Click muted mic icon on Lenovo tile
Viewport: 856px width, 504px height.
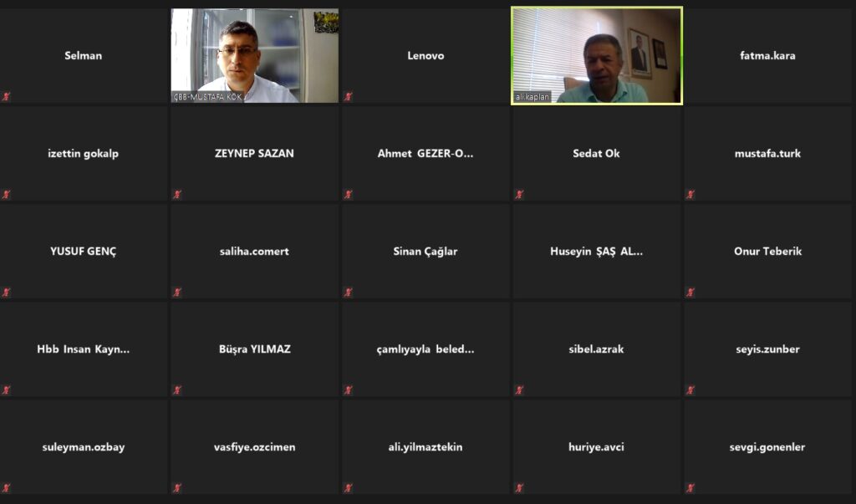[348, 97]
